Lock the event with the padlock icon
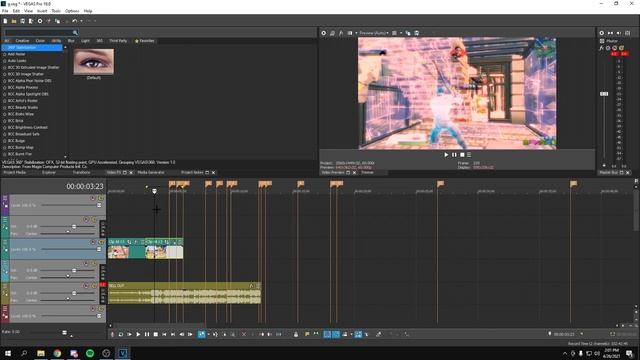Viewport: 640px width, 360px height. click(x=296, y=334)
